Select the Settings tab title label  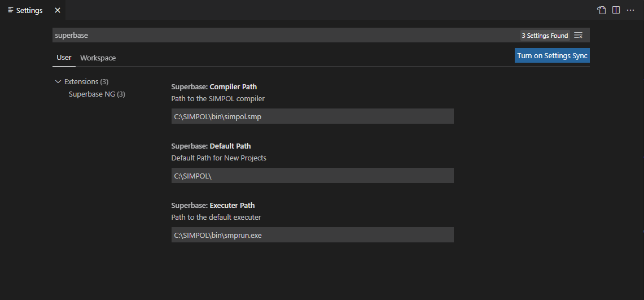click(29, 10)
